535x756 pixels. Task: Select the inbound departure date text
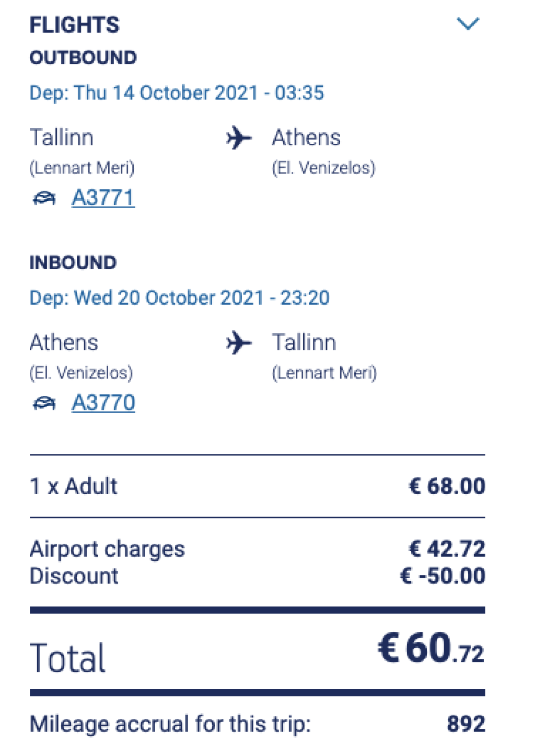179,298
